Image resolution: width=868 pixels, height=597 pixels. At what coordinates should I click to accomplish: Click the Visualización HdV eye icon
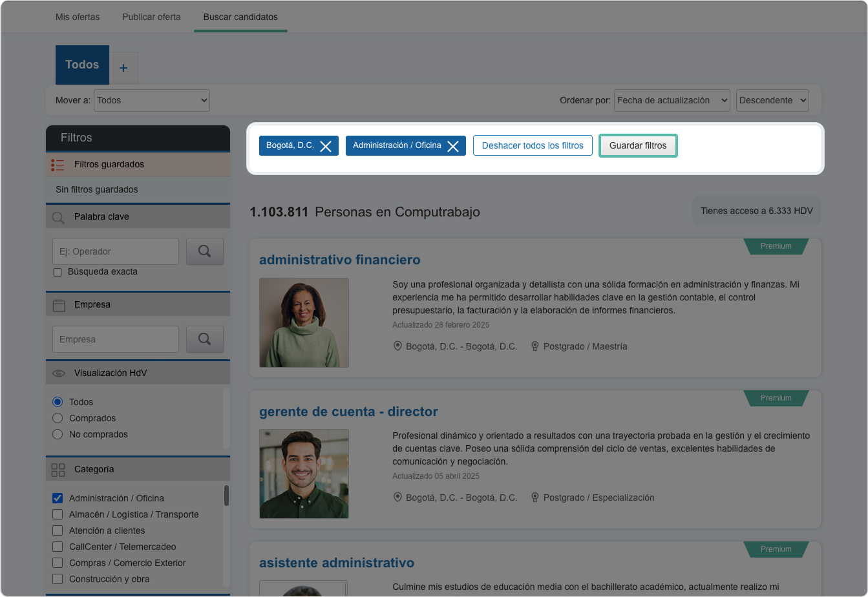[x=59, y=373]
